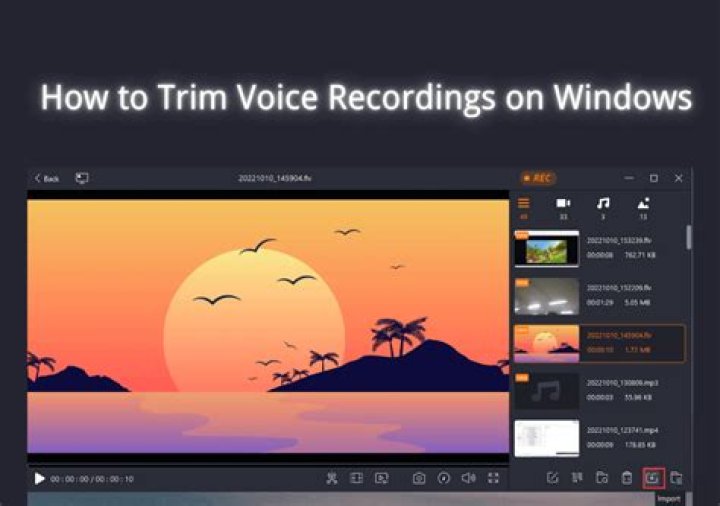This screenshot has height=506, width=720.
Task: Select the mp3 audio recording thumbnail
Action: (546, 391)
